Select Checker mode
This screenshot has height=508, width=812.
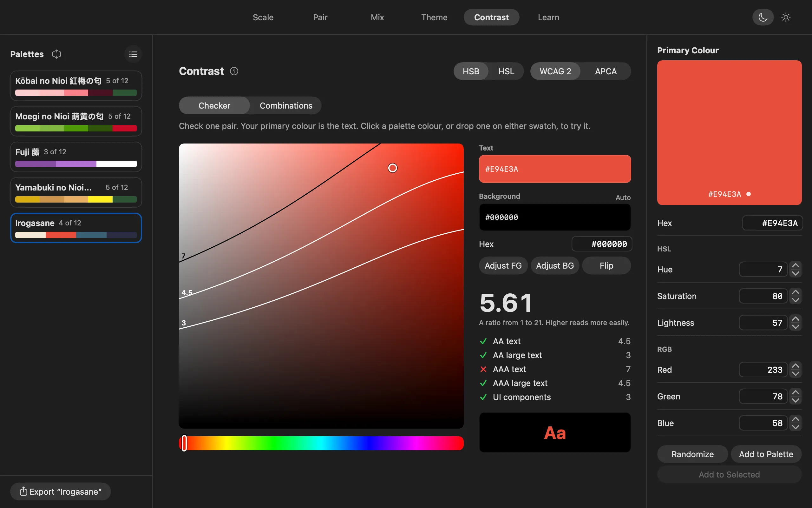[214, 105]
